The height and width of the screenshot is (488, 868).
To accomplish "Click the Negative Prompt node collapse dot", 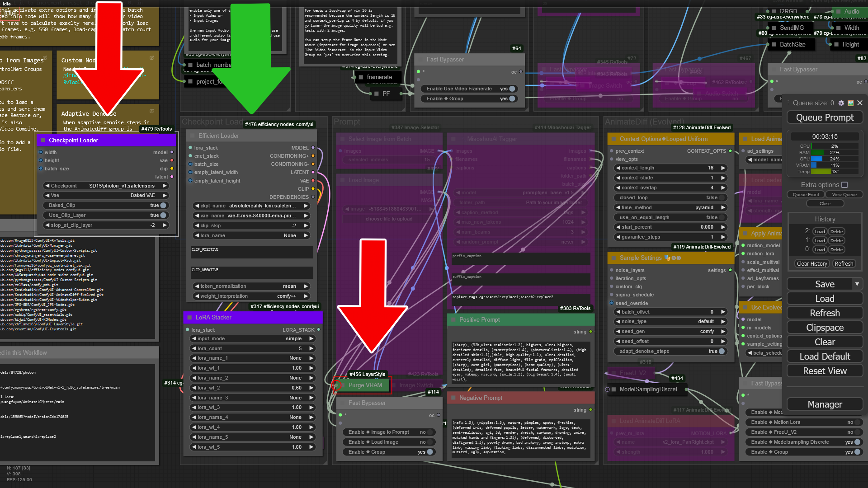I will pyautogui.click(x=453, y=398).
